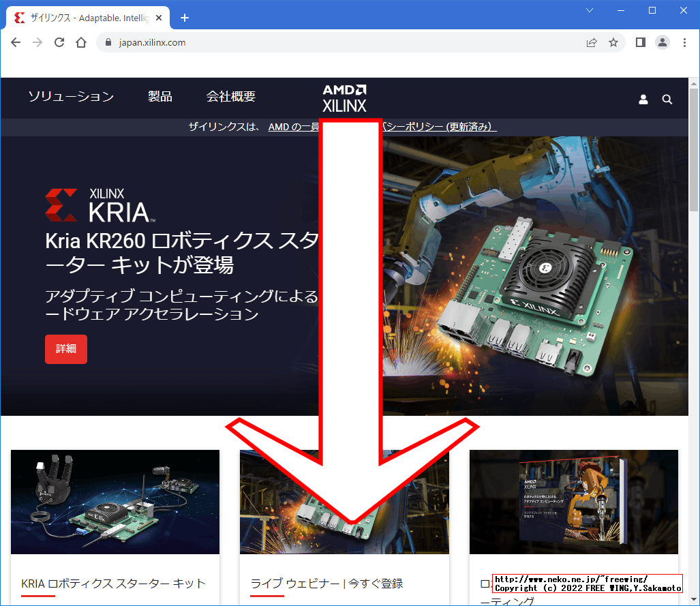Navigate back using the back arrow
700x606 pixels.
[15, 42]
